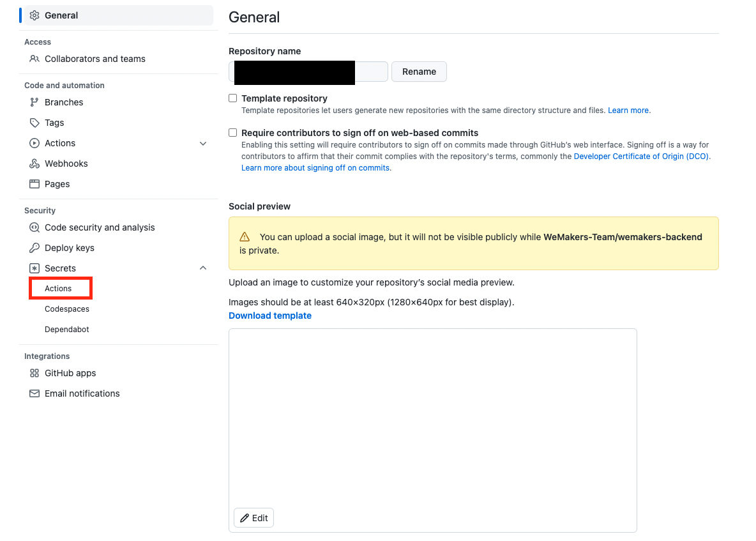The image size is (756, 541).
Task: Collapse the Secrets section
Action: click(x=202, y=268)
